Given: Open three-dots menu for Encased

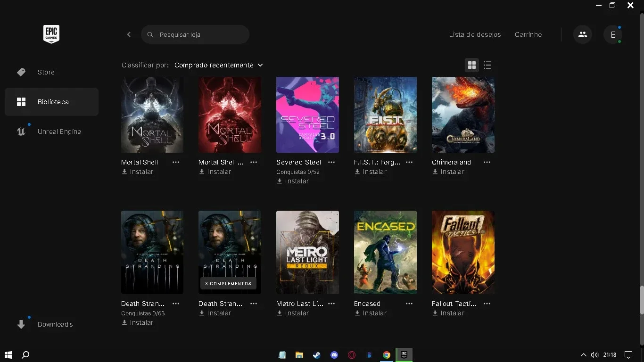Looking at the screenshot, I should click(409, 304).
